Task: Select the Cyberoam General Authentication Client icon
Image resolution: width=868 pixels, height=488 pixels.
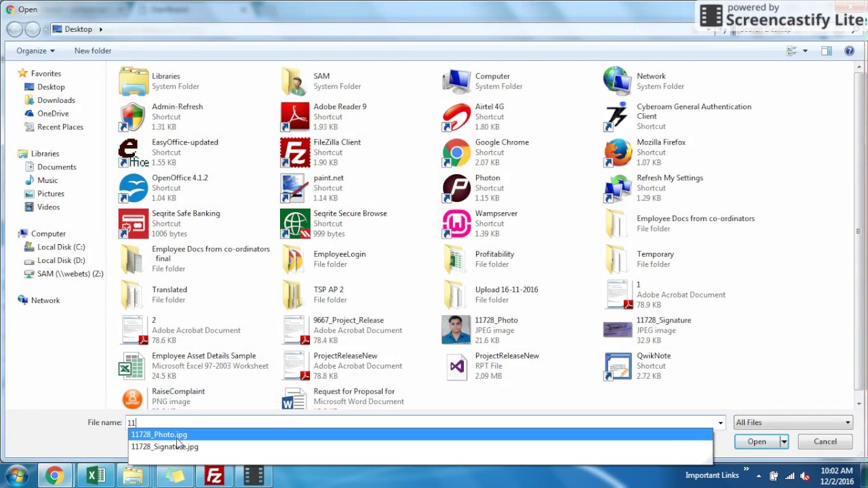Action: click(x=618, y=117)
